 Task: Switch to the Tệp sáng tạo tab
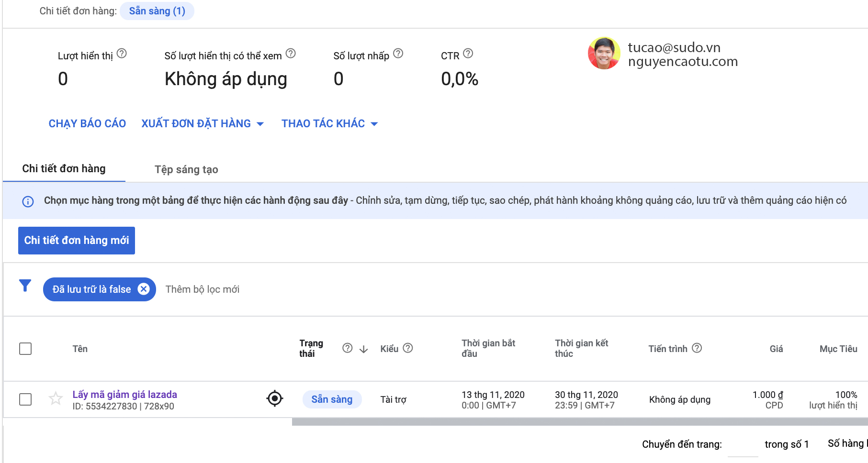click(x=186, y=169)
